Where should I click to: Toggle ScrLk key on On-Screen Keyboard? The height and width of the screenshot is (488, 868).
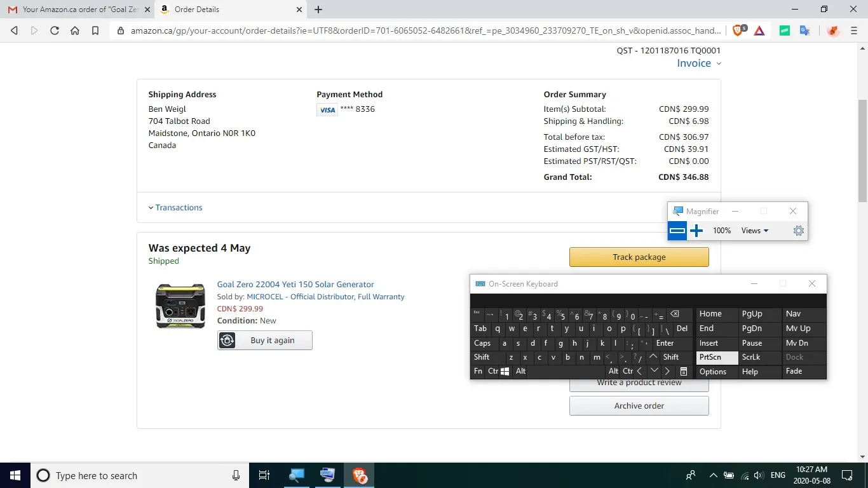click(751, 357)
